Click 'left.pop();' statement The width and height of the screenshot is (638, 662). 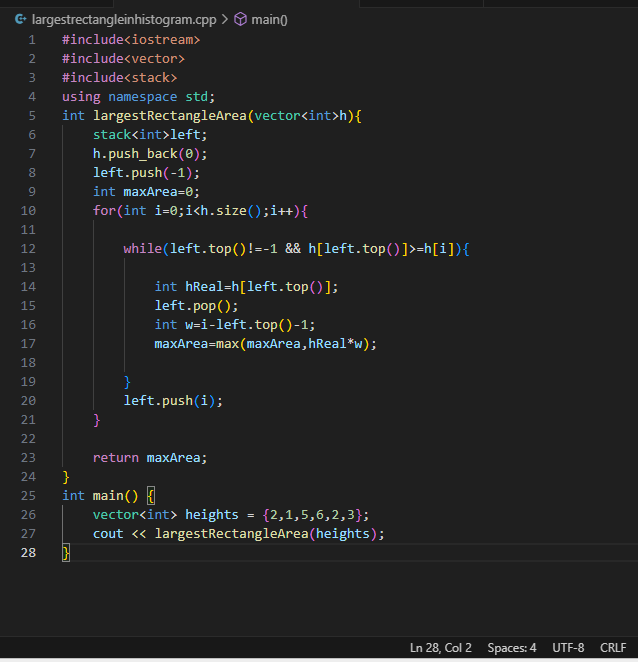click(x=196, y=306)
